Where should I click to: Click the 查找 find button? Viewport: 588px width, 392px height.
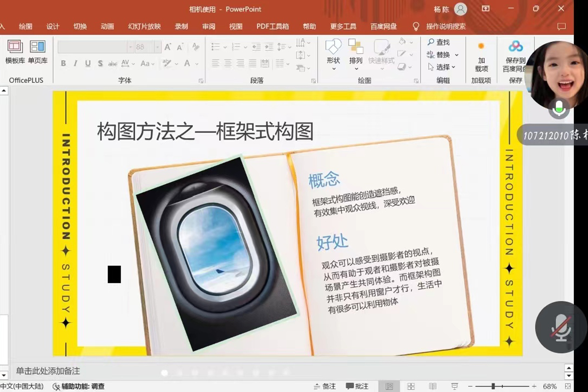click(x=439, y=42)
